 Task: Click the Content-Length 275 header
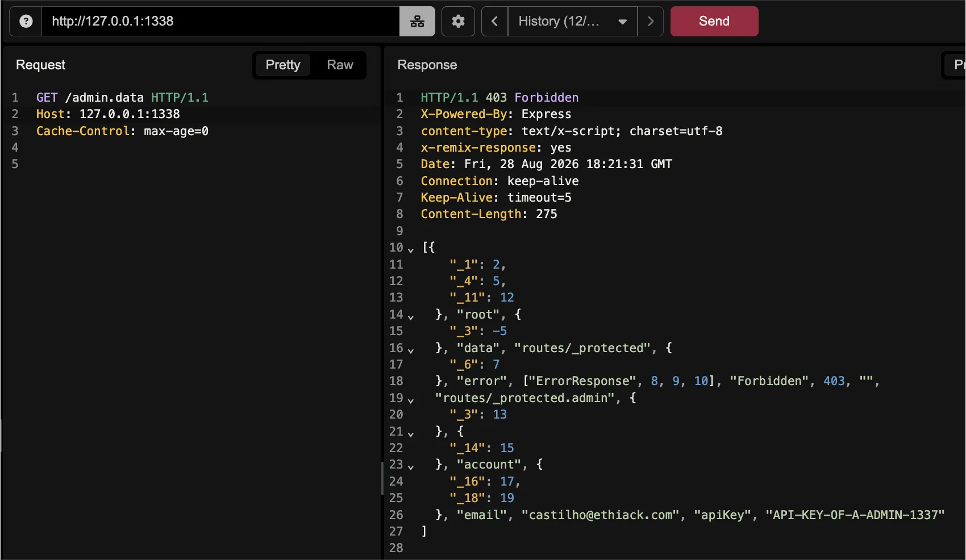point(489,214)
